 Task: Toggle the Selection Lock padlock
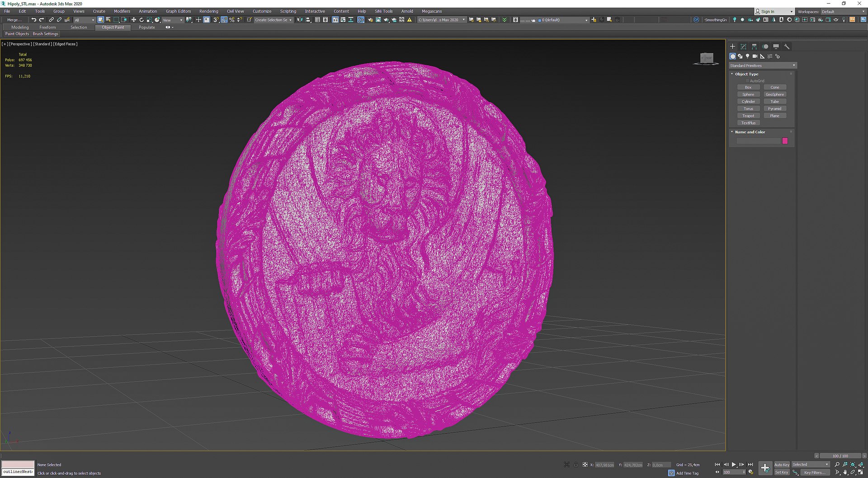tap(576, 464)
